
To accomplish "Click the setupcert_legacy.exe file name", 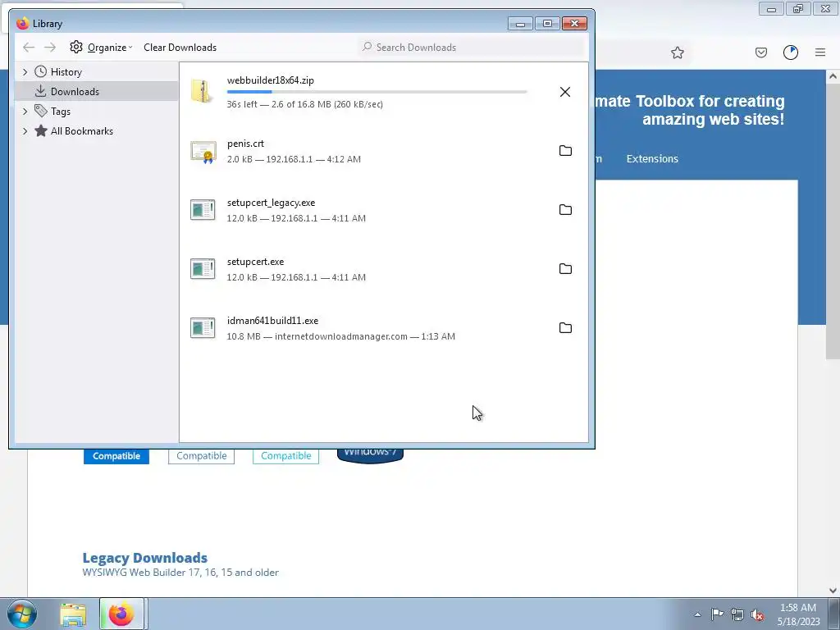I will click(271, 203).
